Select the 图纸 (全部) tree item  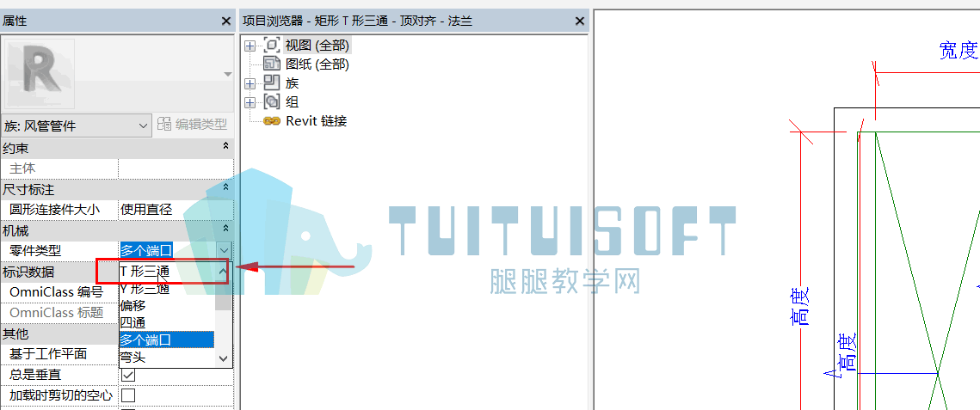pyautogui.click(x=317, y=64)
